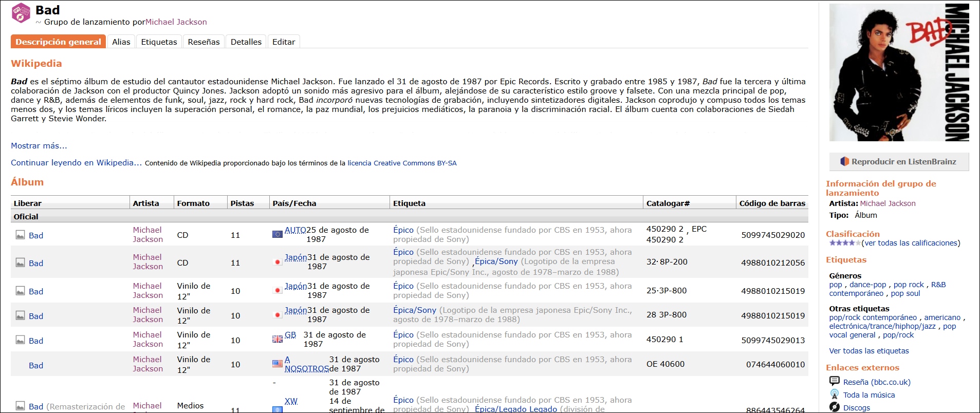Viewport: 980px width, 413px height.
Task: Click cover art icon of the AUTO CD row
Action: click(x=20, y=235)
